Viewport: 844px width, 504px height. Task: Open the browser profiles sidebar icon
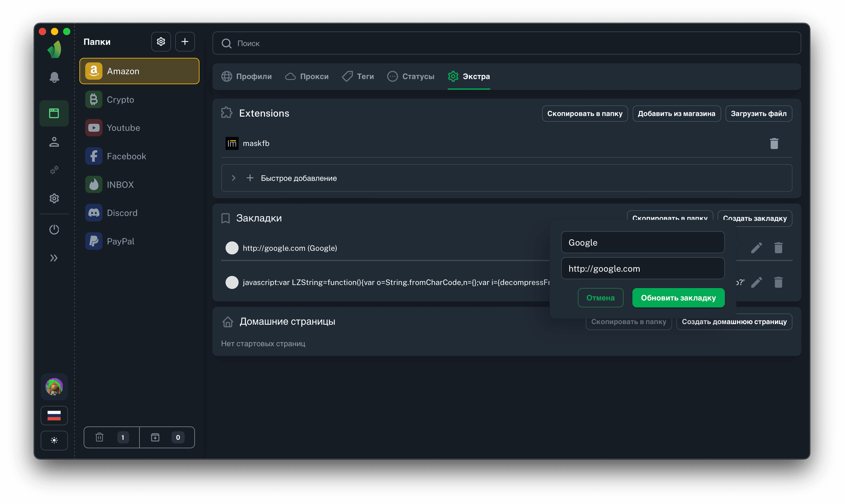(x=54, y=113)
